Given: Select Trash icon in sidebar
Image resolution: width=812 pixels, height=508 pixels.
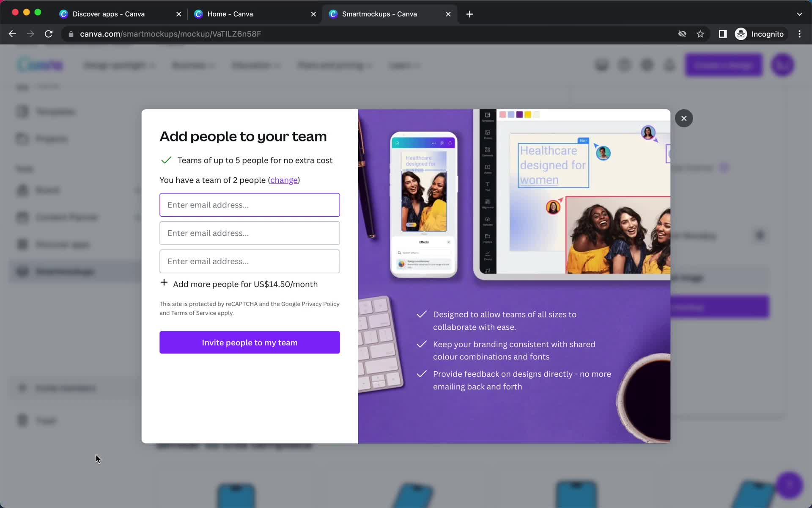Looking at the screenshot, I should (22, 420).
